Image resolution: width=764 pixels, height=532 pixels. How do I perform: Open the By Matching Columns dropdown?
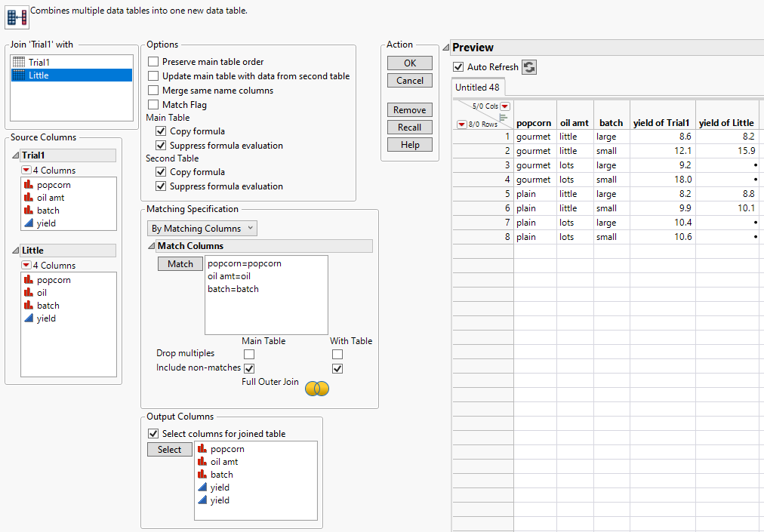tap(202, 228)
